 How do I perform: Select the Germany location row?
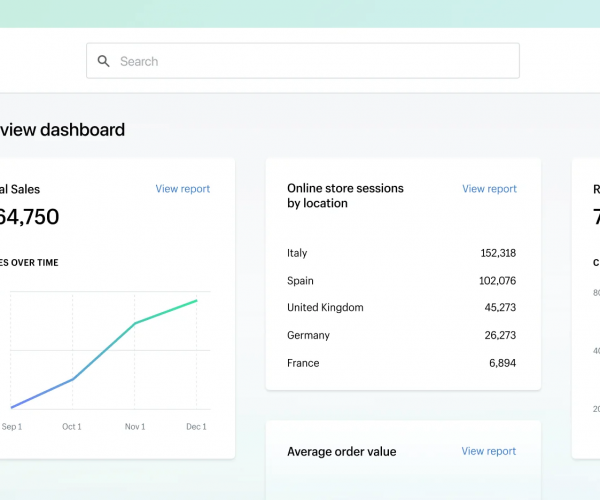pos(401,336)
